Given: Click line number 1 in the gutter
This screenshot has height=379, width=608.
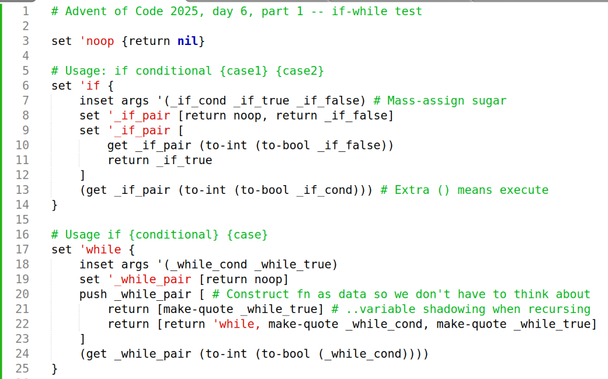Looking at the screenshot, I should [26, 11].
